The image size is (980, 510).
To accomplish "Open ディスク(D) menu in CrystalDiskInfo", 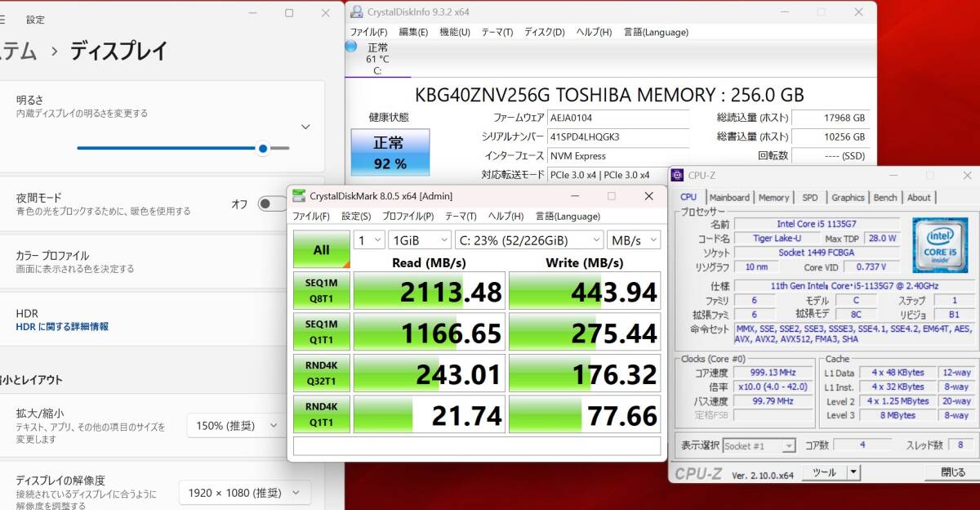I will coord(544,32).
